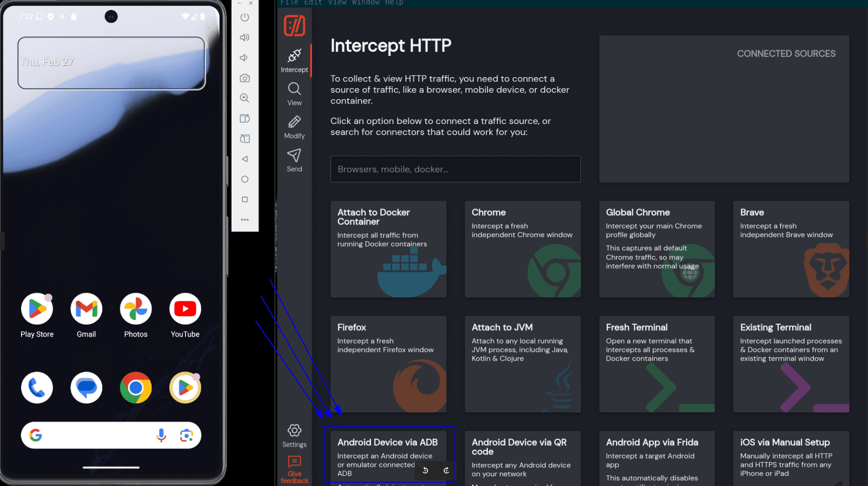Select the Android App via Frida card

point(657,458)
